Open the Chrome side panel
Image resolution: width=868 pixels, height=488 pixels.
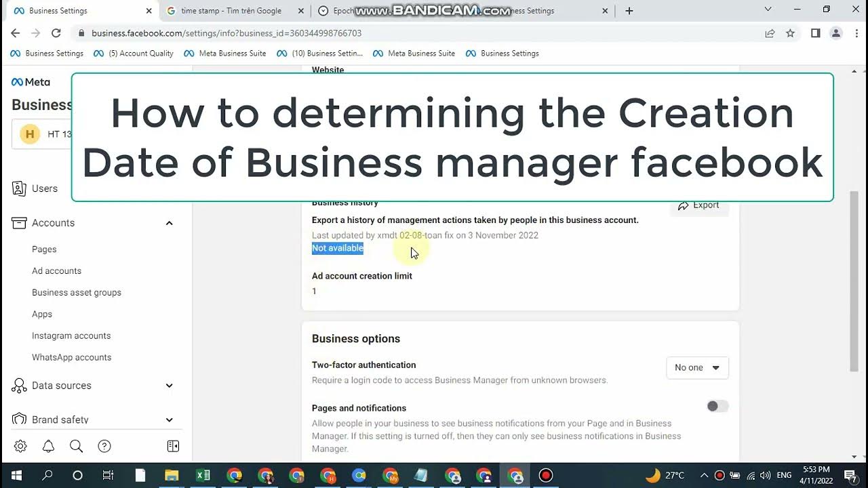[x=816, y=33]
